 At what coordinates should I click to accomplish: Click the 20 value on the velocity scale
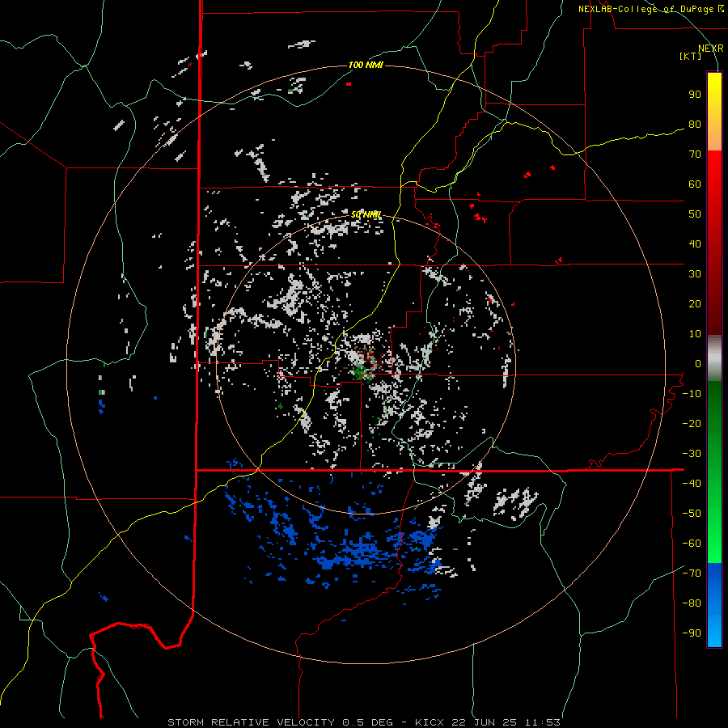(695, 304)
